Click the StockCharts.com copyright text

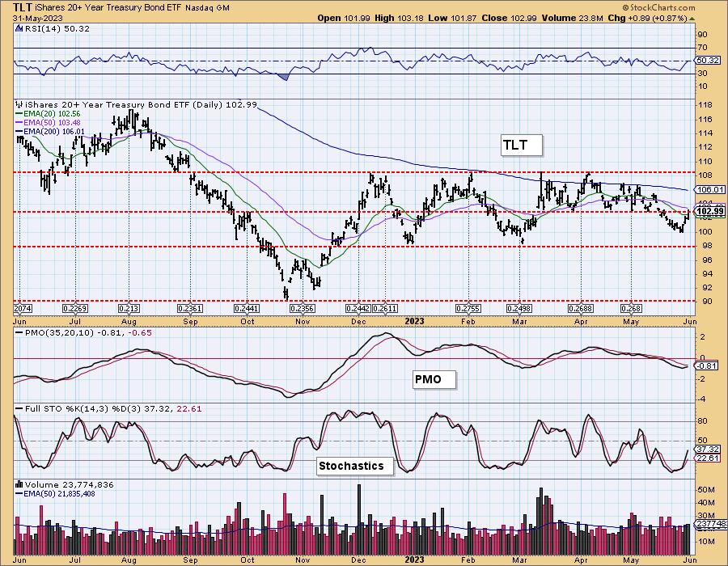[x=658, y=7]
